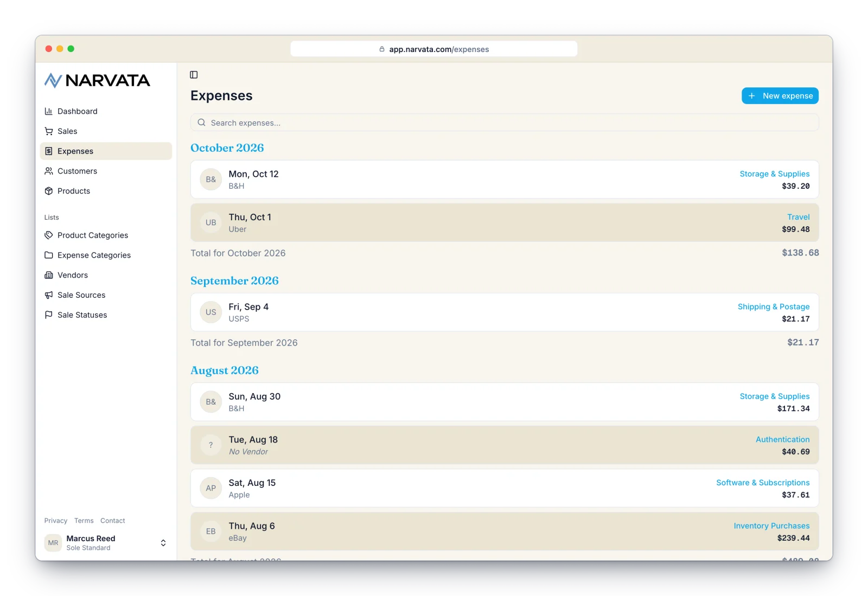Screen dimensions: 868x596
Task: Click the Sales cart icon
Action: [49, 131]
